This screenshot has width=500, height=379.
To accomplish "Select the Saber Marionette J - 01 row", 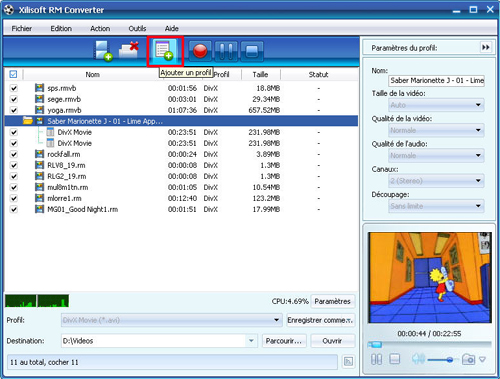I will tap(181, 121).
